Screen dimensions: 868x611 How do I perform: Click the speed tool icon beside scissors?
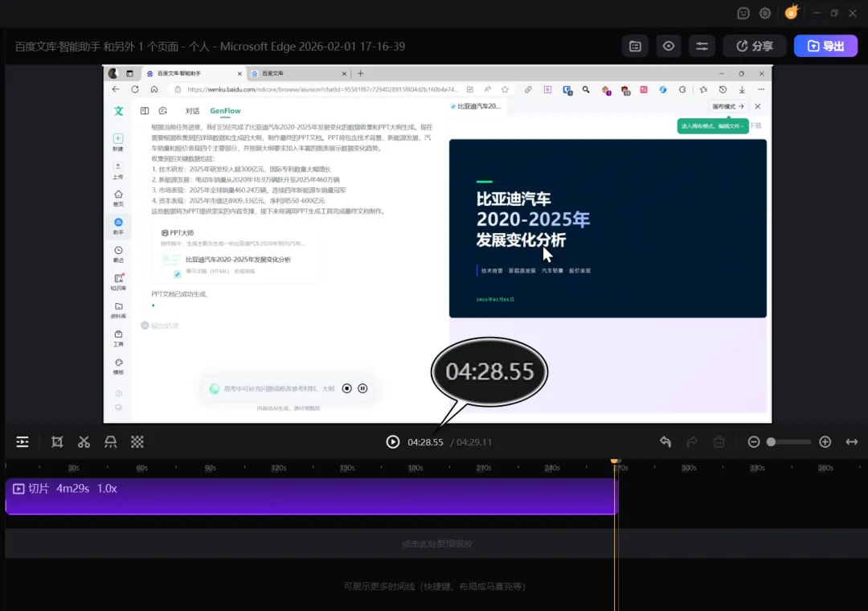tap(111, 441)
